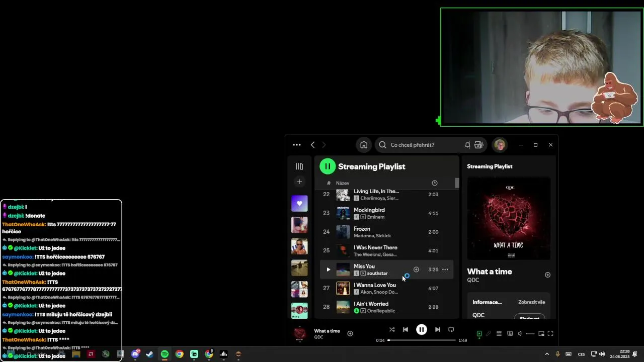Viewport: 644px width, 362px height.
Task: Show lyrics with microphone icon
Action: point(488,333)
